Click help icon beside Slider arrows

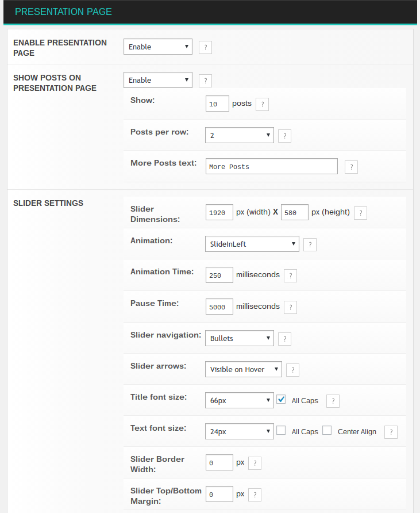point(292,370)
